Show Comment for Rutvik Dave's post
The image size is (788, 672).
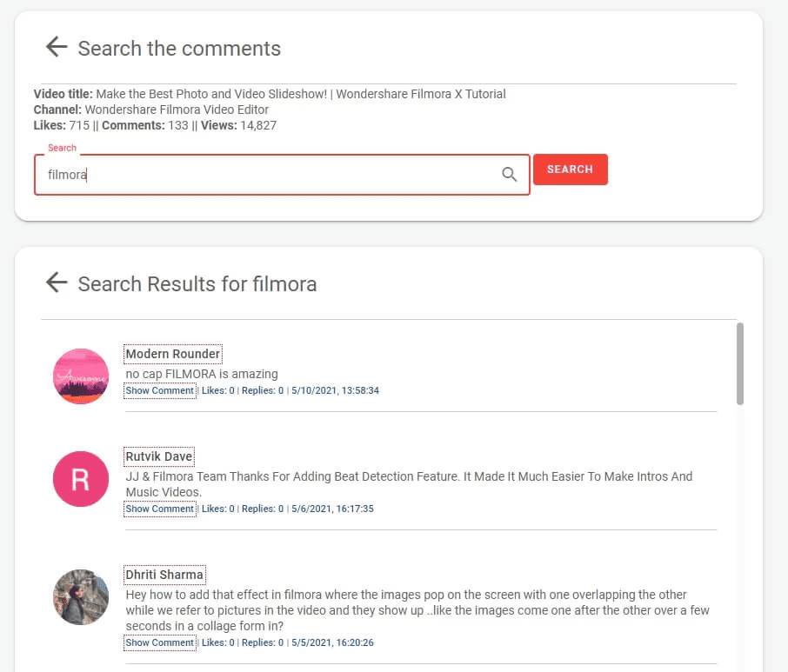(159, 509)
